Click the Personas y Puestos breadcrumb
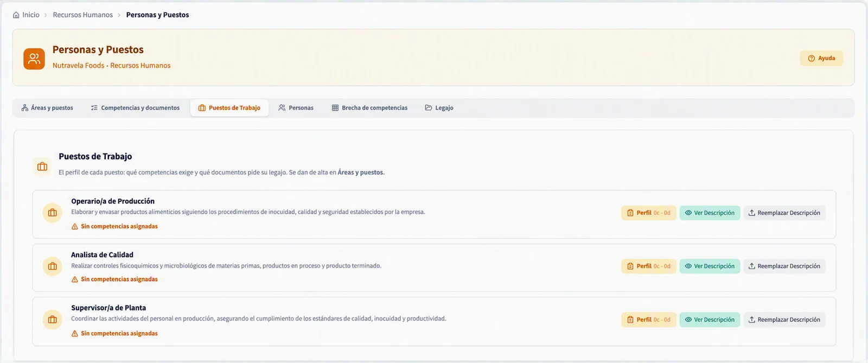The image size is (868, 363). (x=158, y=15)
